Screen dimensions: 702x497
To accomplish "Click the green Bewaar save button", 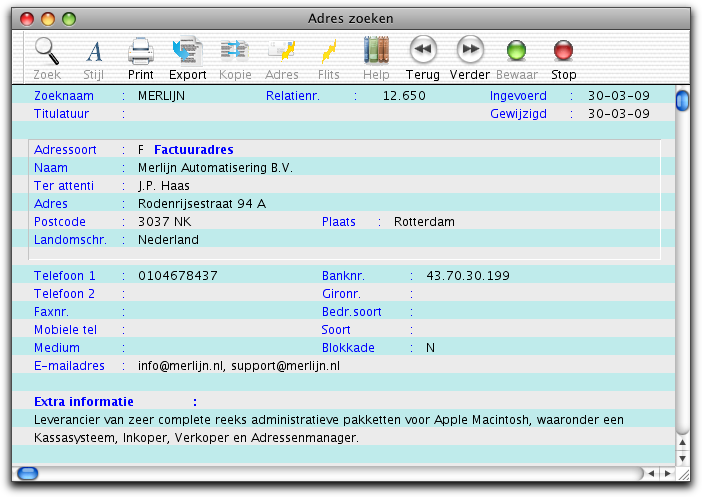I will coord(516,50).
